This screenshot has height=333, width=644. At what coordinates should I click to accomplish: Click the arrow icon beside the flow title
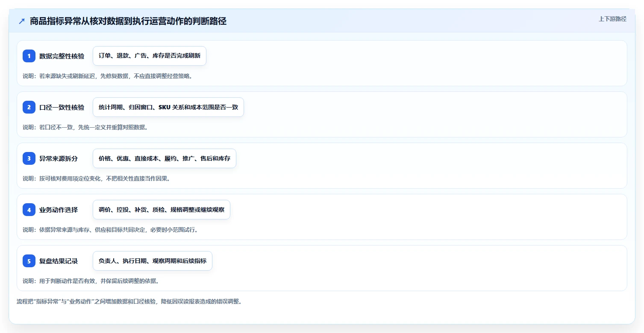[x=22, y=21]
